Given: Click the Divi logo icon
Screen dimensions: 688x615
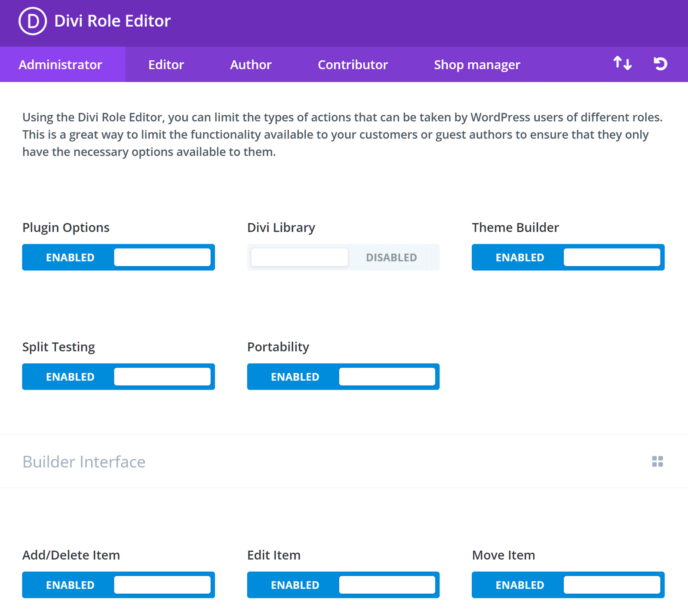Looking at the screenshot, I should [x=32, y=21].
